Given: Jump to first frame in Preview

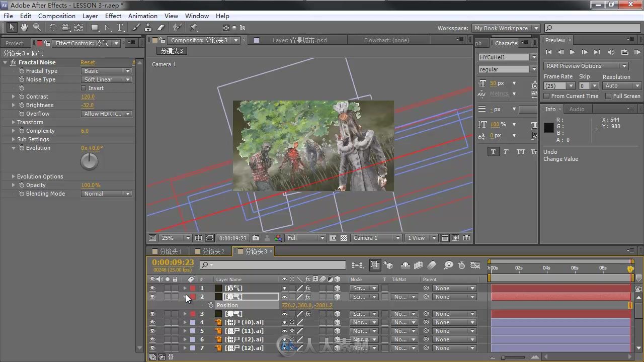Looking at the screenshot, I should 548,52.
